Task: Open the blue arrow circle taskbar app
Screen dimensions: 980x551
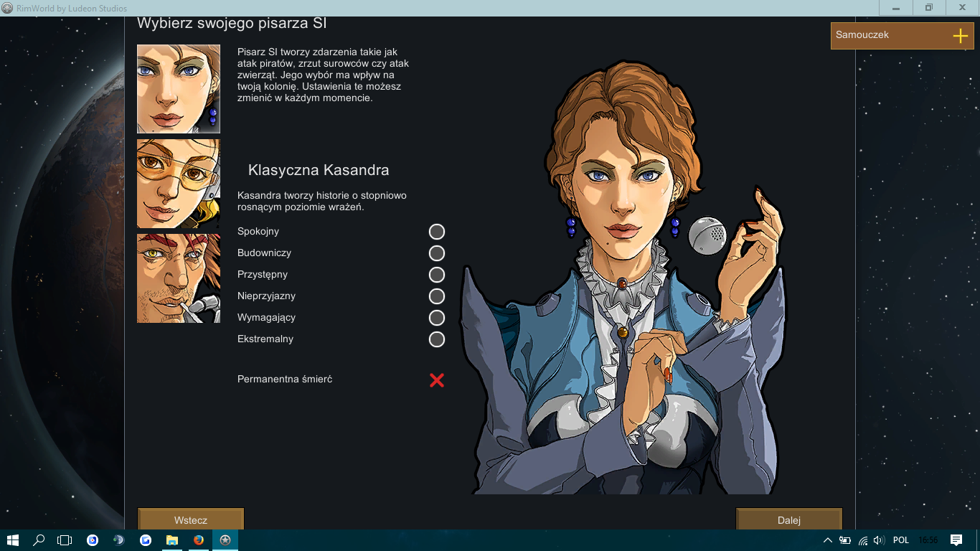Action: point(146,540)
